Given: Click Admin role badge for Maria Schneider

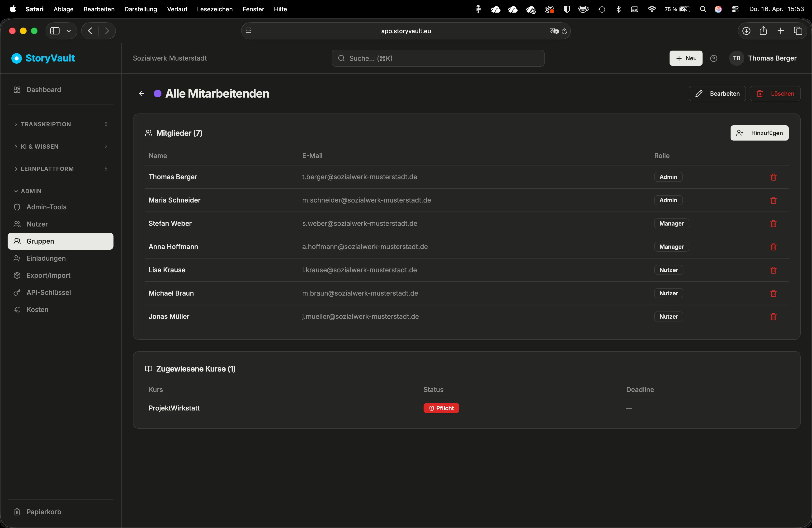Looking at the screenshot, I should 668,200.
